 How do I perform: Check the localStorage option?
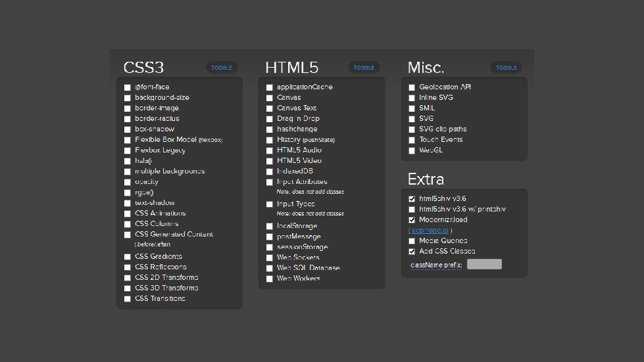pyautogui.click(x=270, y=227)
